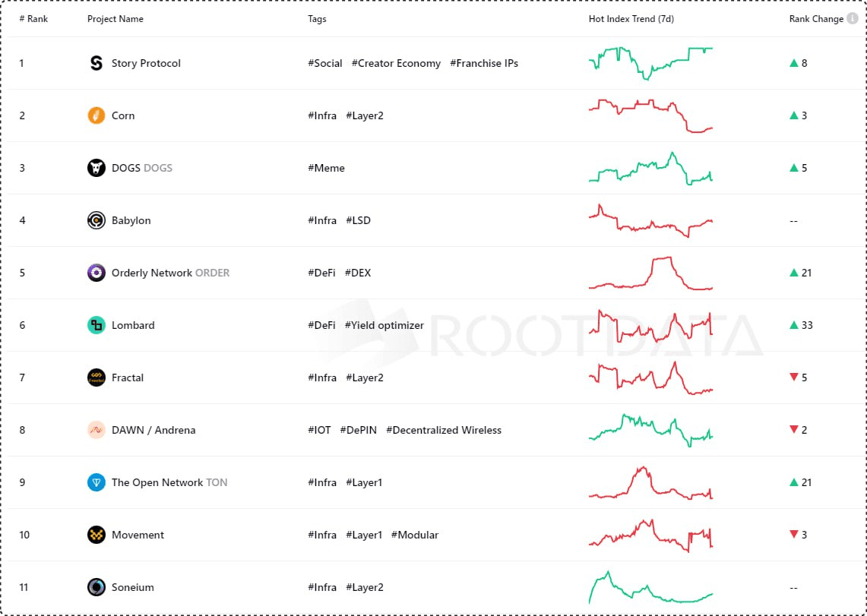Click the Fractal project icon

97,377
